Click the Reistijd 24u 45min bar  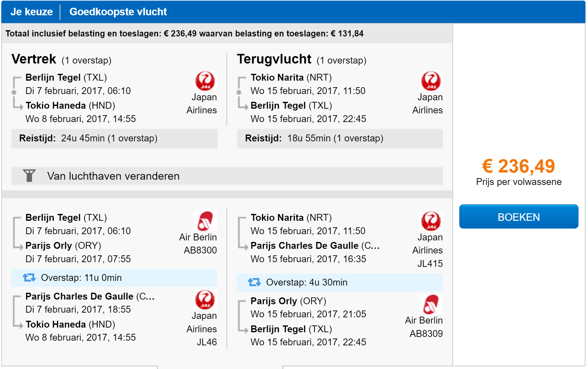(x=114, y=138)
